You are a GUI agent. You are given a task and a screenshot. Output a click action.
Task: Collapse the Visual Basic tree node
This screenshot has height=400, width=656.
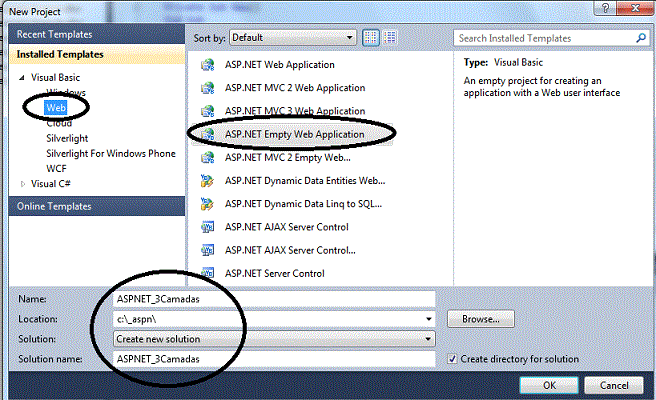[22, 77]
